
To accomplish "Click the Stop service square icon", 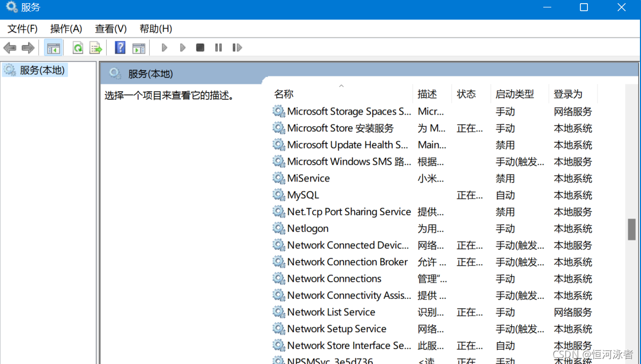I will pyautogui.click(x=200, y=48).
